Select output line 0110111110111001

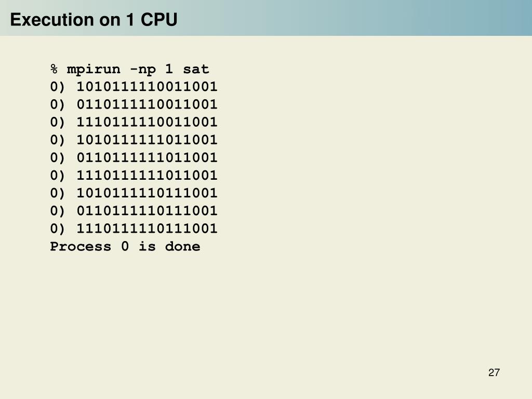coord(134,211)
